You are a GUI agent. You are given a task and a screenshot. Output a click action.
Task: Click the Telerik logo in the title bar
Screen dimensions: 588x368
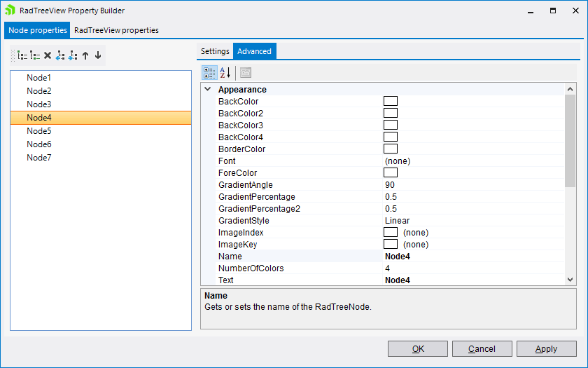[10, 10]
